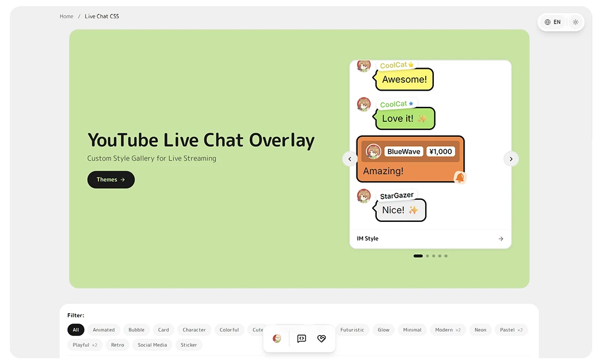Click the Custom Style Gallery subtitle

coord(151,158)
